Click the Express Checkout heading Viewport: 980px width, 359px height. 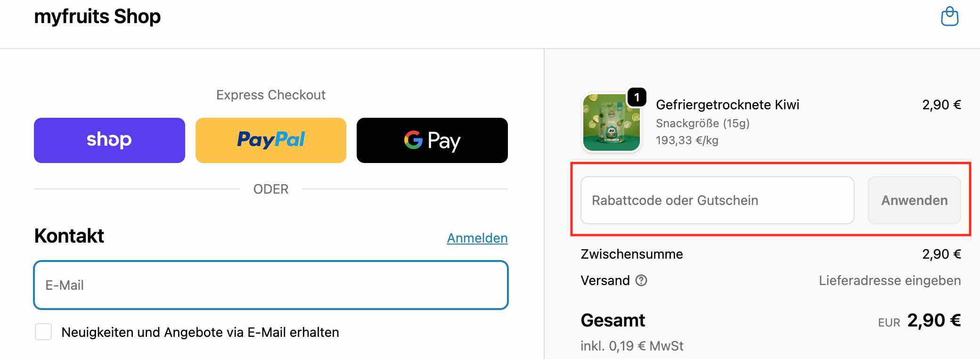[270, 95]
